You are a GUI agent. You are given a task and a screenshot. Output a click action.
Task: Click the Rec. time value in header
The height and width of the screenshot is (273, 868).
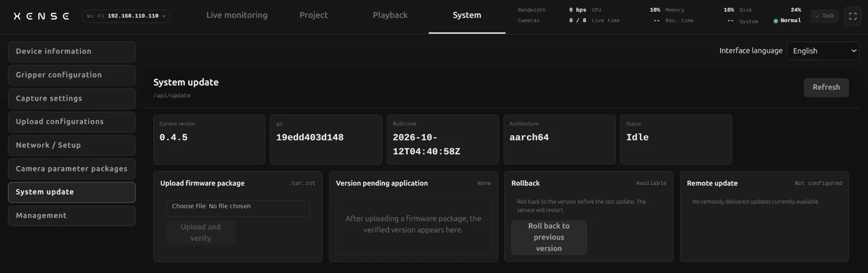pyautogui.click(x=730, y=21)
